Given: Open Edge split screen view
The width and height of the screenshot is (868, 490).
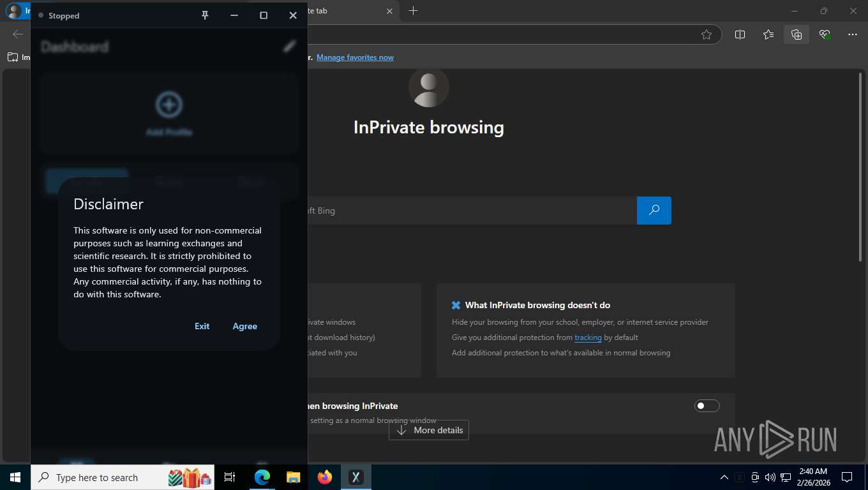Looking at the screenshot, I should pos(740,34).
